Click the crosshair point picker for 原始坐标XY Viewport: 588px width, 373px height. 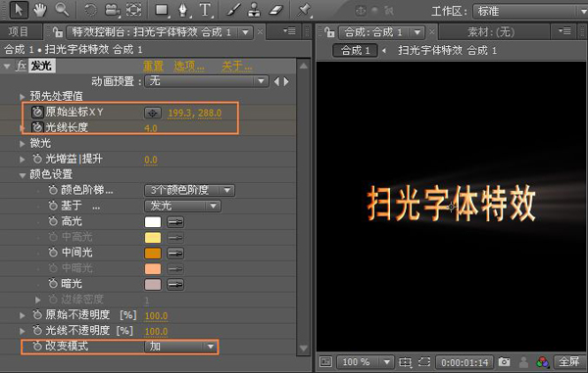click(153, 113)
